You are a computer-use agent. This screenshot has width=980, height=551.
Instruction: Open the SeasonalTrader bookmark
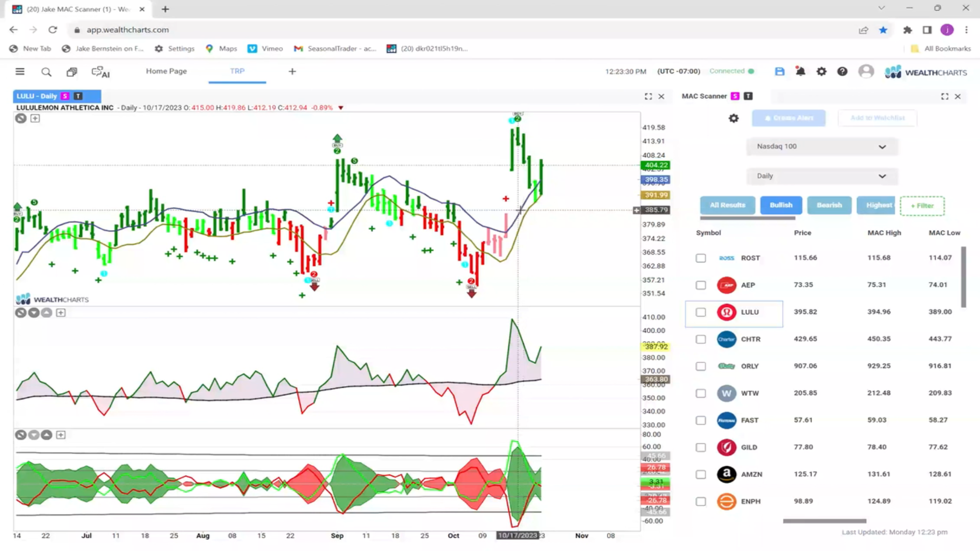[x=335, y=48]
